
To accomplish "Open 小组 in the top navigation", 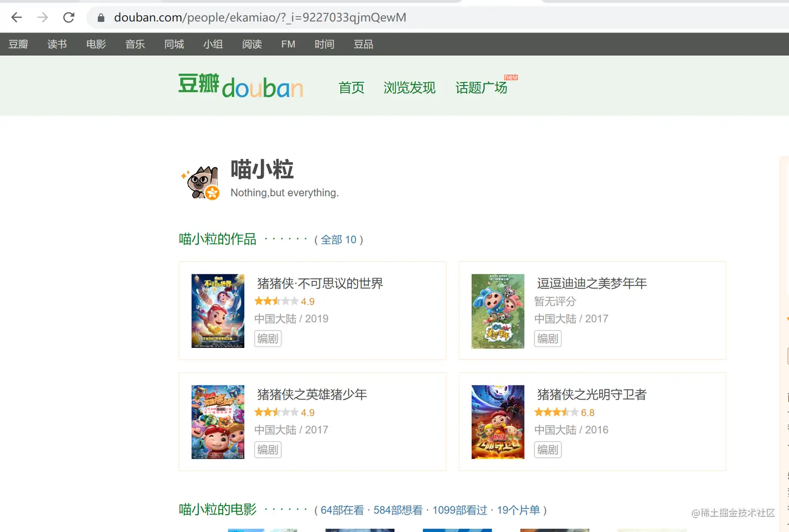I will pos(213,44).
